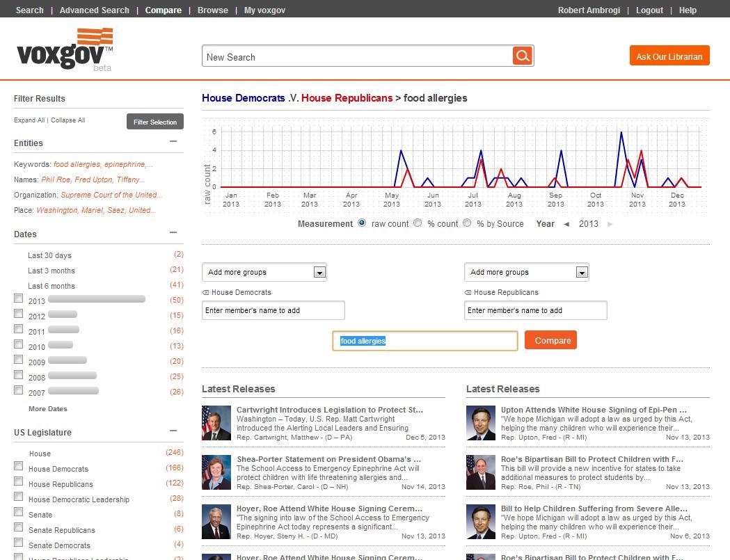Filter by Last 6 months
The height and width of the screenshot is (560, 730).
tap(51, 287)
